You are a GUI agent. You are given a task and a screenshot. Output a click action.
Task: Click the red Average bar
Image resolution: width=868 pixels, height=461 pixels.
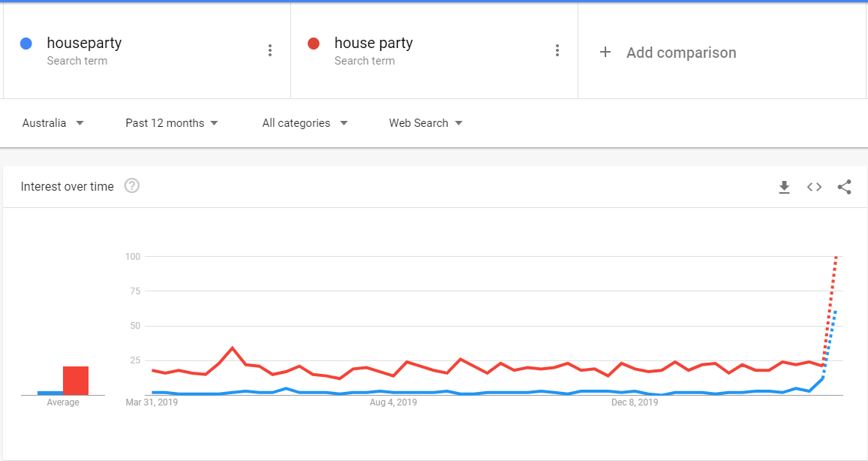click(x=76, y=381)
